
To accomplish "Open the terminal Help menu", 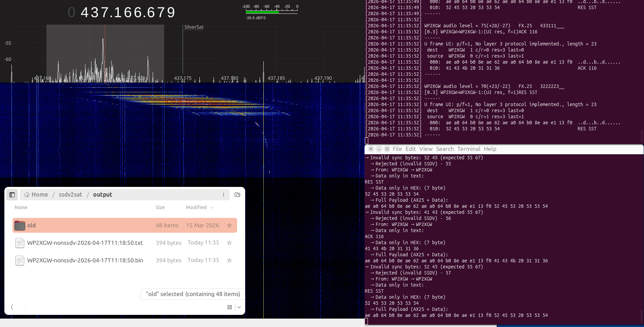I will pyautogui.click(x=490, y=149).
